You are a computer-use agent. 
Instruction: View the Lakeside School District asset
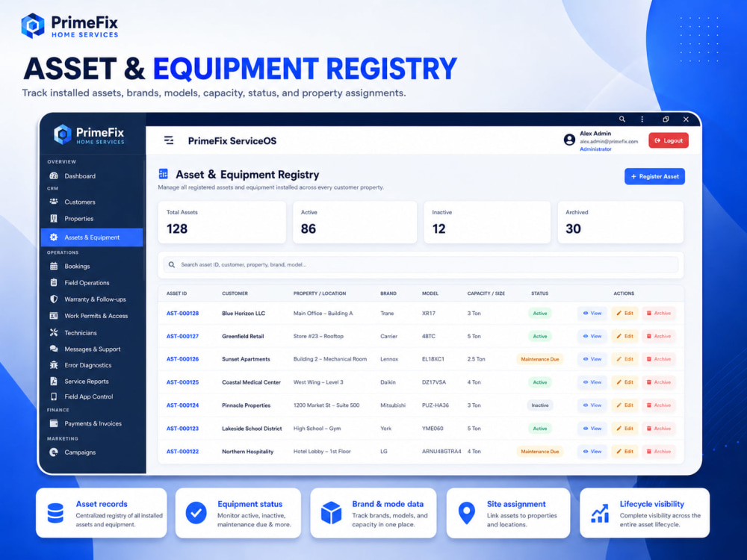(592, 429)
